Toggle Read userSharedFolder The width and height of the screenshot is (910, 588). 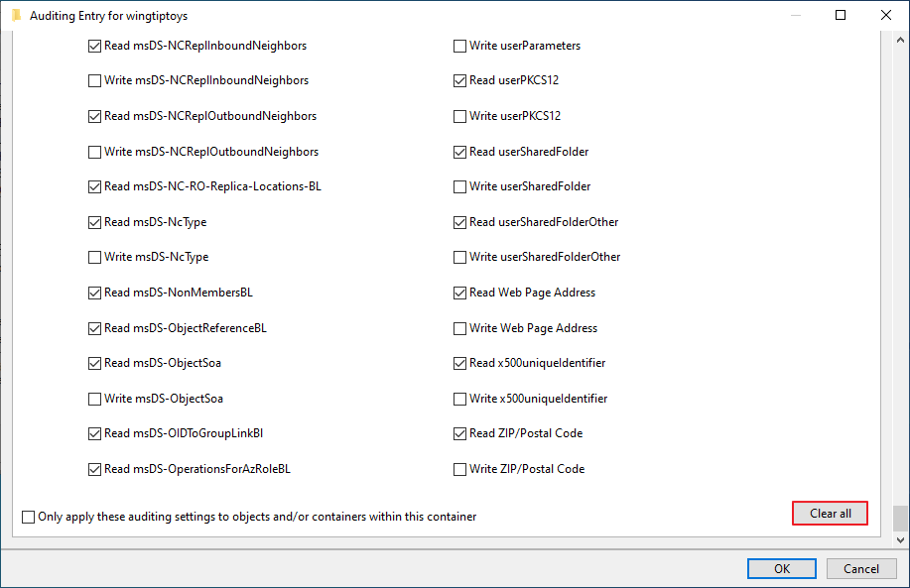(459, 152)
